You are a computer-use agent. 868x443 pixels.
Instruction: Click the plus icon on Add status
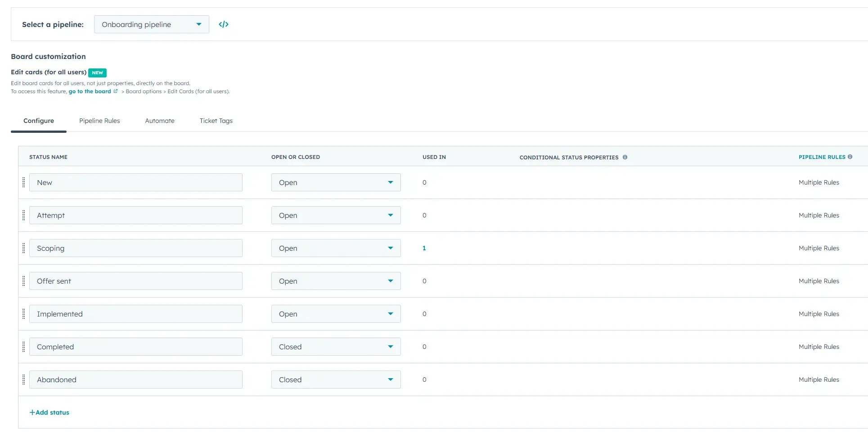[32, 412]
